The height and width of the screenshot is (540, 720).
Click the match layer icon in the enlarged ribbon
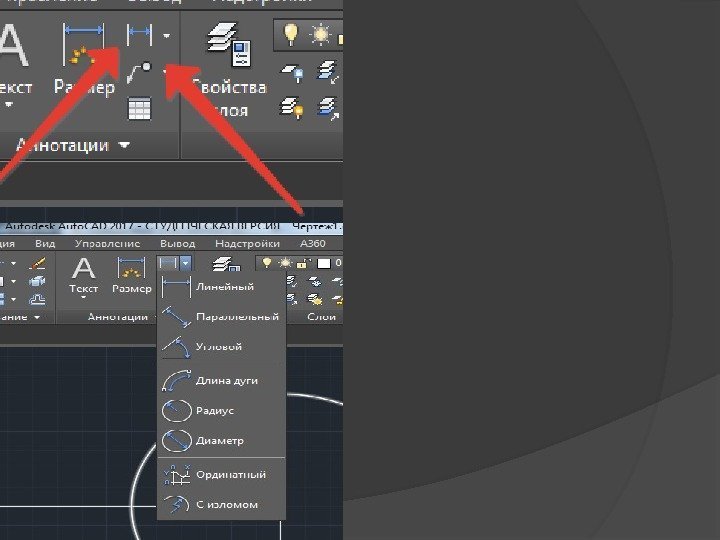[328, 72]
